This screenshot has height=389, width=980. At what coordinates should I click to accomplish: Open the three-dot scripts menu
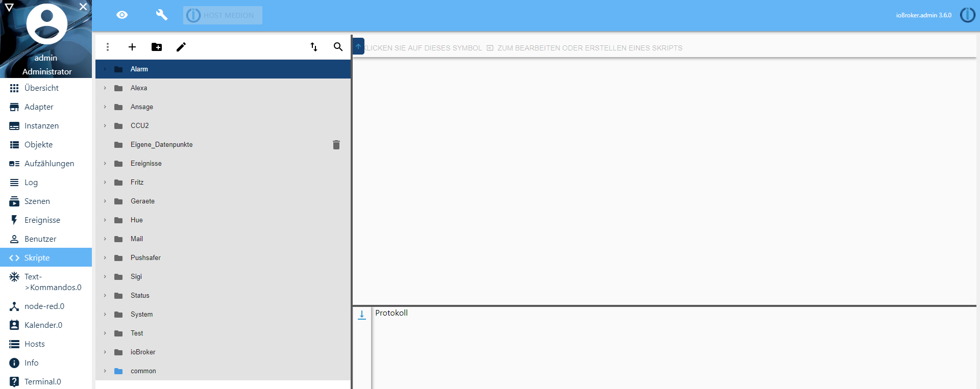108,47
